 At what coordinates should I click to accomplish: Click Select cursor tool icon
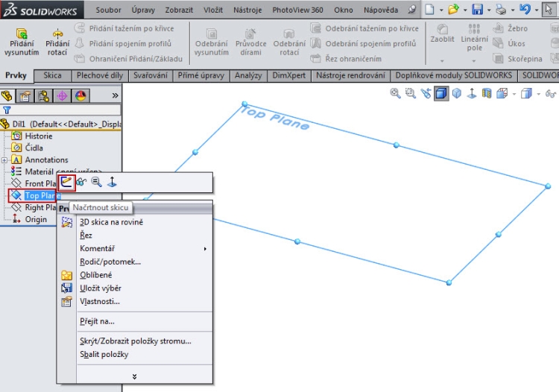point(549,9)
